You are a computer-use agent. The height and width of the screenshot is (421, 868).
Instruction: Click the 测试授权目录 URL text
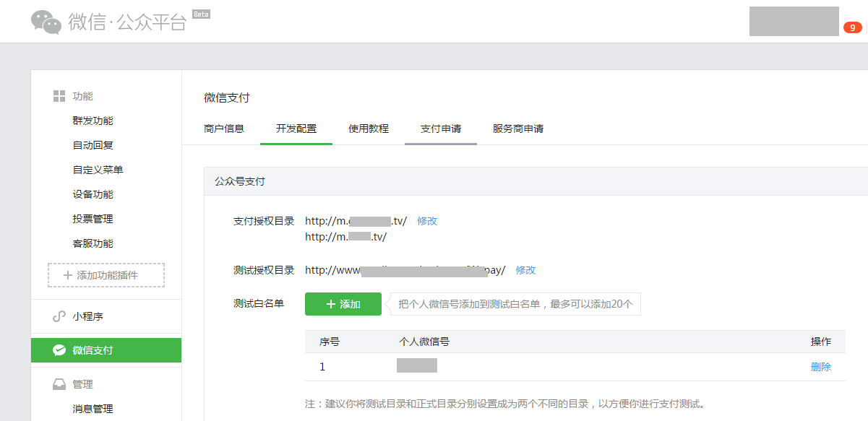405,270
